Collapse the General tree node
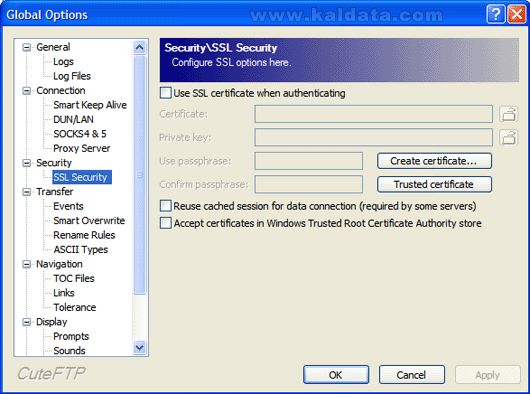 (26, 47)
